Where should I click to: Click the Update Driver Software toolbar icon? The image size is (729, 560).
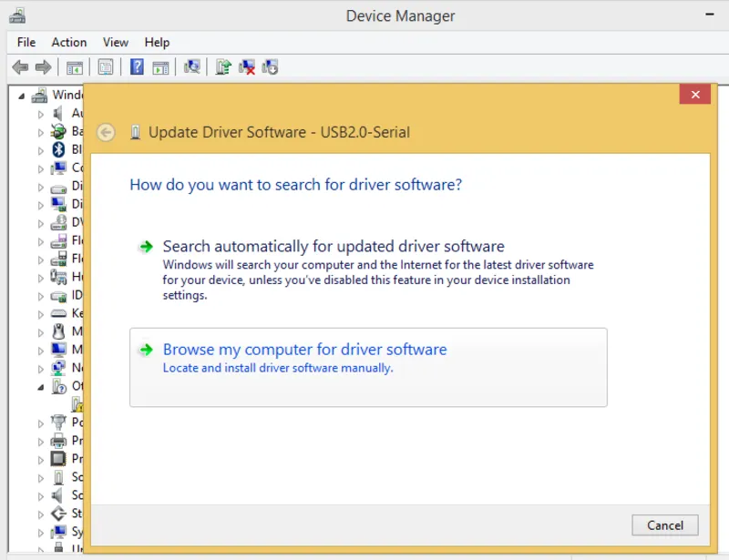tap(223, 67)
